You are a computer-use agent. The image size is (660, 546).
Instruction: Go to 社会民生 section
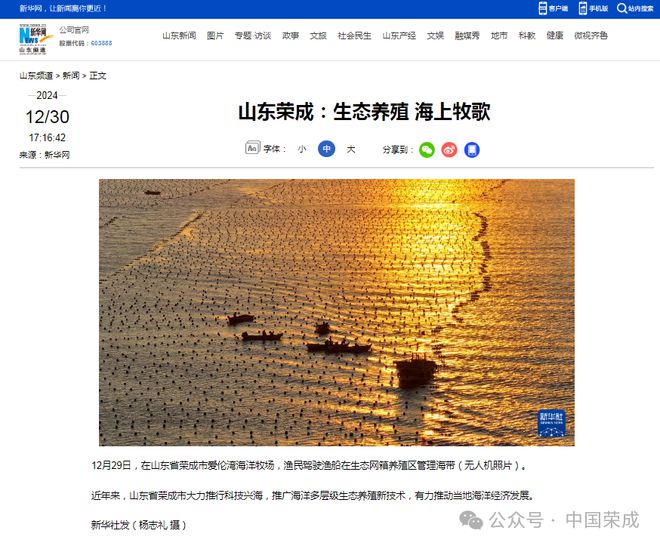pyautogui.click(x=354, y=35)
